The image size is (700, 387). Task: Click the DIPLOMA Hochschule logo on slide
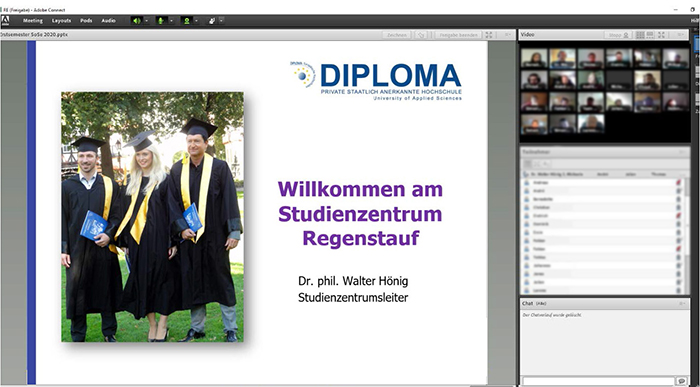(x=375, y=81)
